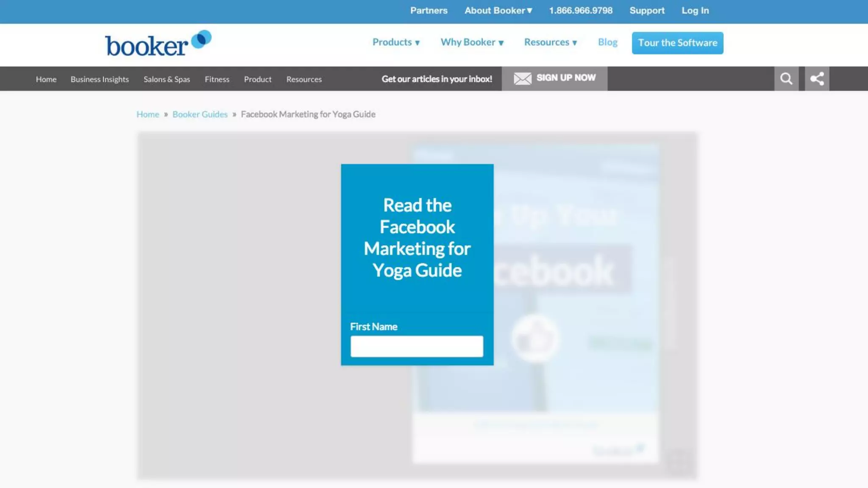Select Business Insights in the dark menu
Screen dimensions: 868x488
(x=100, y=79)
